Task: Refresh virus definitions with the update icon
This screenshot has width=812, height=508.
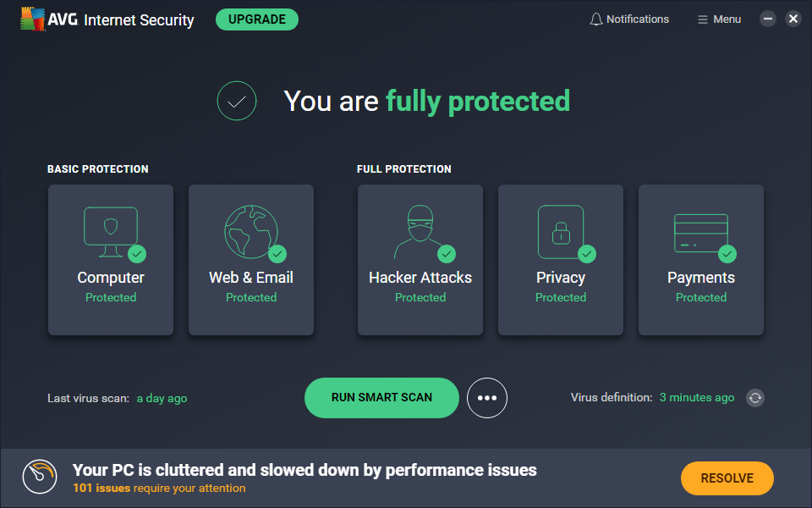Action: point(755,398)
